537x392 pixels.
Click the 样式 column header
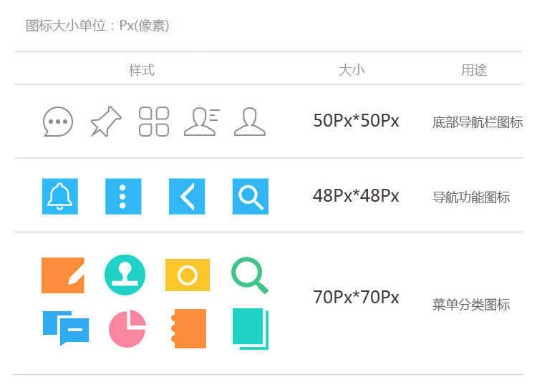pyautogui.click(x=142, y=71)
